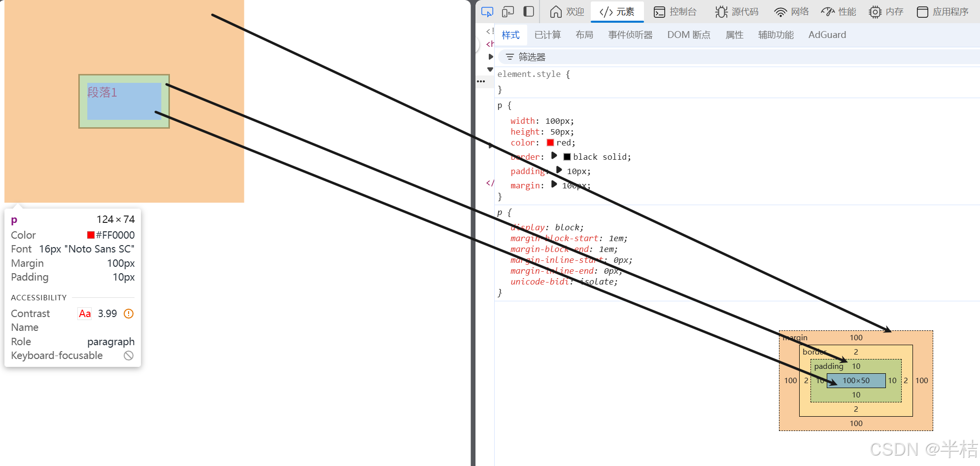Open the 应用程序 application tab
980x466 pixels.
943,11
